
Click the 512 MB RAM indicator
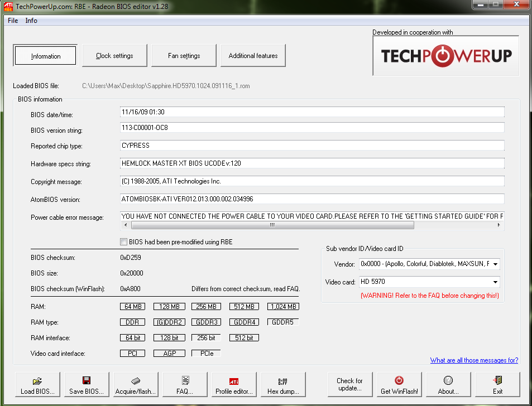pyautogui.click(x=245, y=306)
